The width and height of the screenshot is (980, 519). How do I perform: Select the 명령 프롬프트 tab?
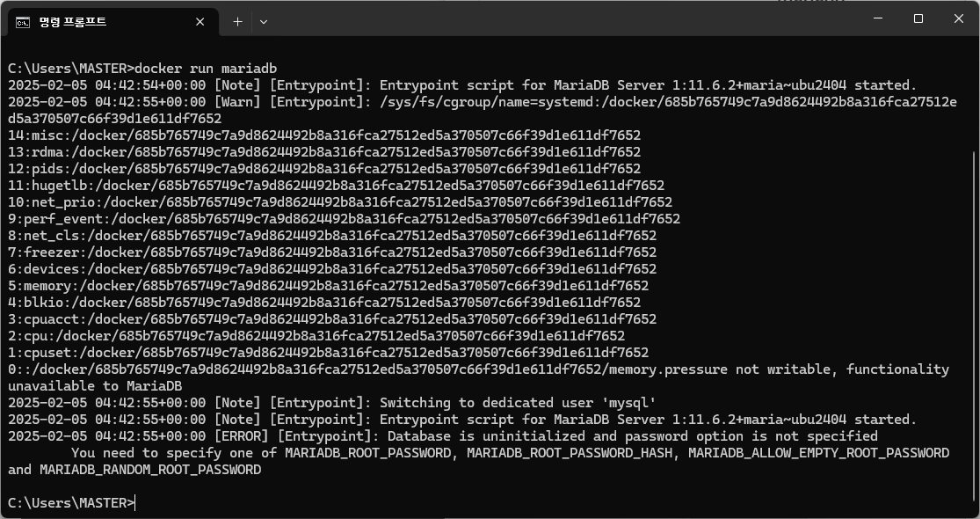click(113, 22)
